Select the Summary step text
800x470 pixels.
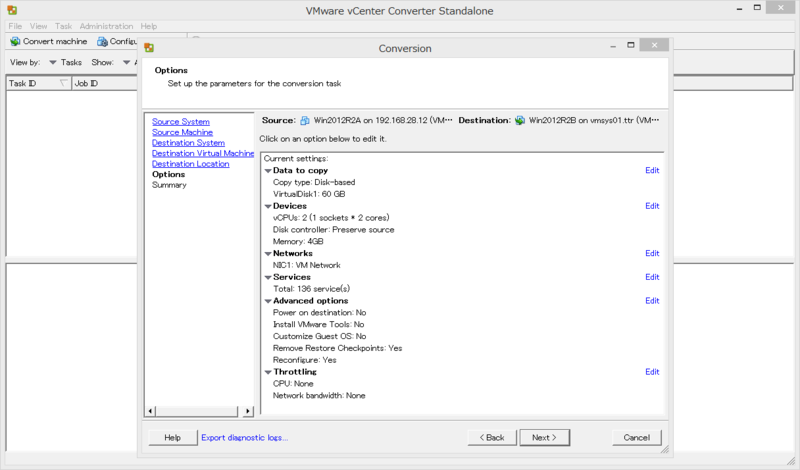pos(169,185)
